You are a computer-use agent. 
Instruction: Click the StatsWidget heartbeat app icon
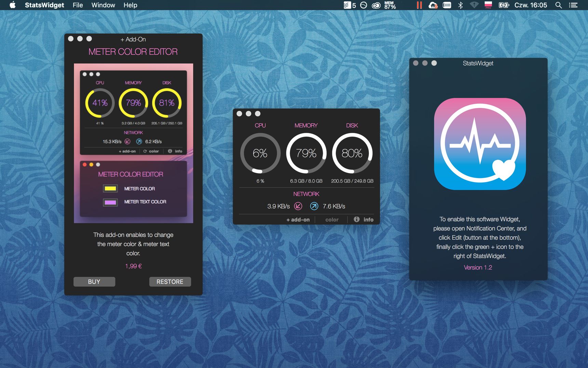point(480,144)
